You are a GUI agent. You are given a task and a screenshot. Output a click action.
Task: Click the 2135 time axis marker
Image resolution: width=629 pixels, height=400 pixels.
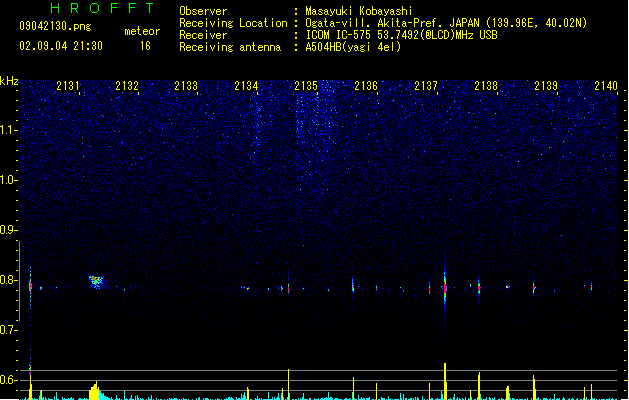point(306,86)
